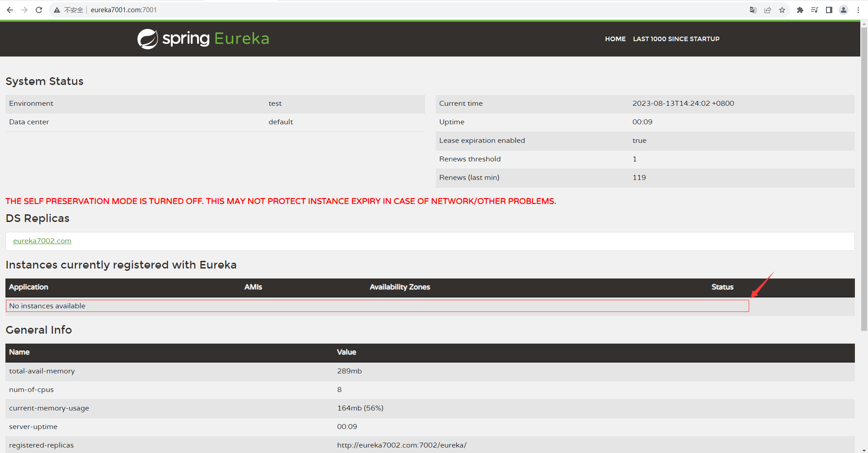Click the current-memory-usage value 164mb (56%)
The height and width of the screenshot is (453, 868).
(x=360, y=408)
